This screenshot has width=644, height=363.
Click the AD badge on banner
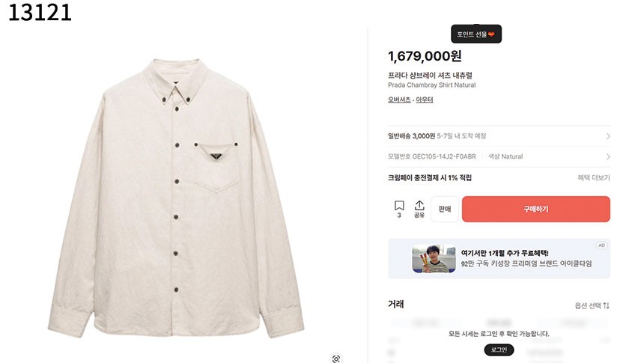pyautogui.click(x=601, y=245)
